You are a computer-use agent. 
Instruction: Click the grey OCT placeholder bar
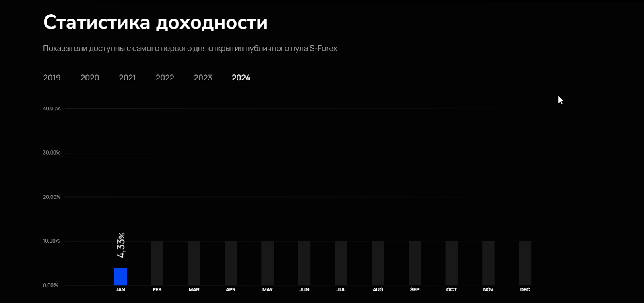click(452, 263)
